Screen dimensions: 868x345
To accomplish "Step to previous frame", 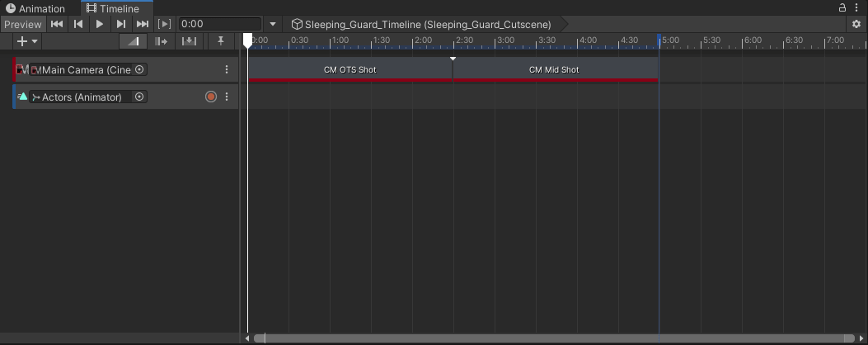I will [x=78, y=24].
